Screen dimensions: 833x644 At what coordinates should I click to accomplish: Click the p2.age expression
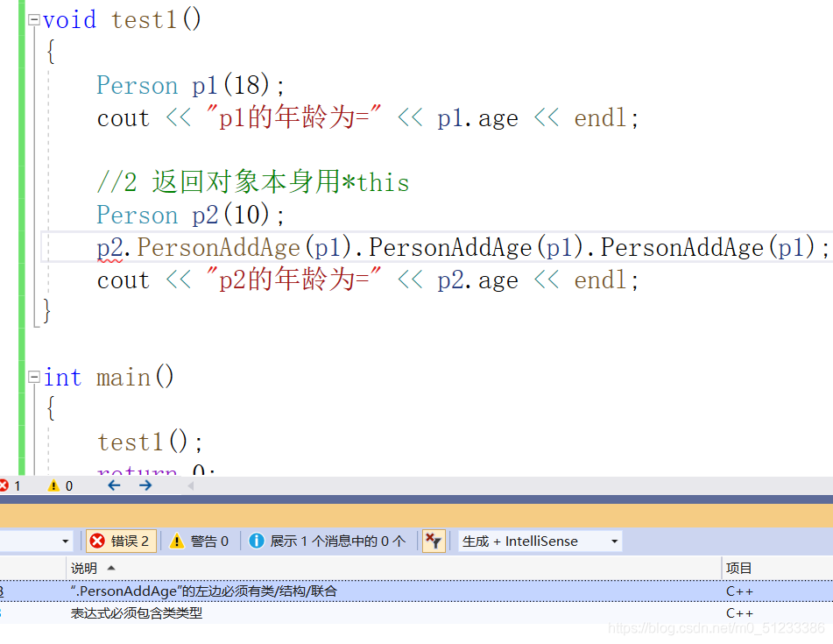pos(477,280)
